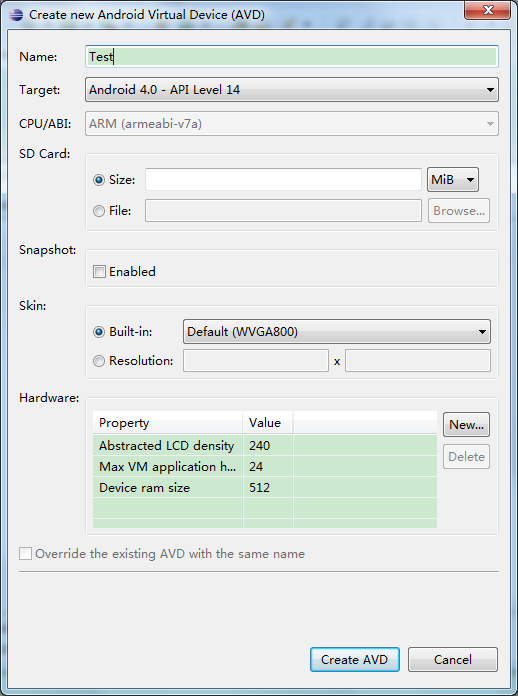The height and width of the screenshot is (696, 518).
Task: Click the resolution width field
Action: tap(256, 361)
